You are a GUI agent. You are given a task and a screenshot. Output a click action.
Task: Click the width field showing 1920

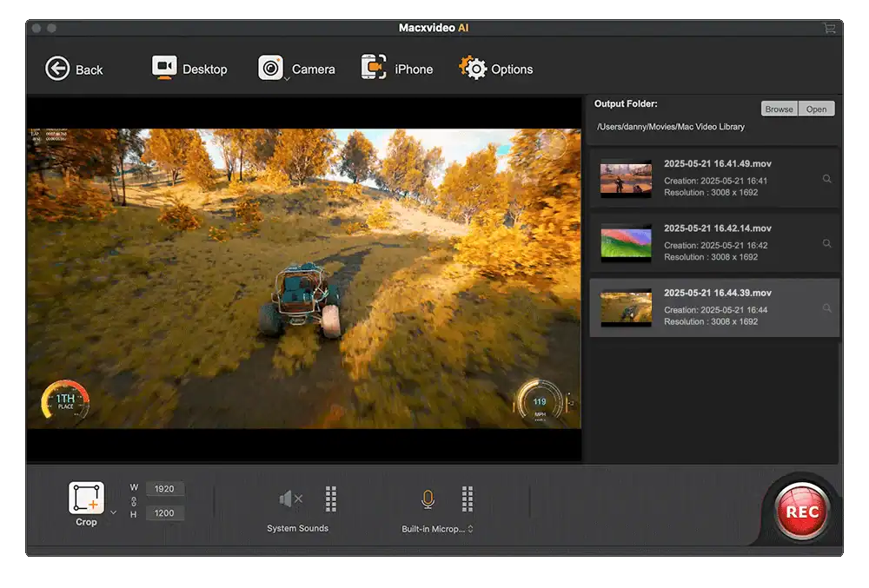164,489
